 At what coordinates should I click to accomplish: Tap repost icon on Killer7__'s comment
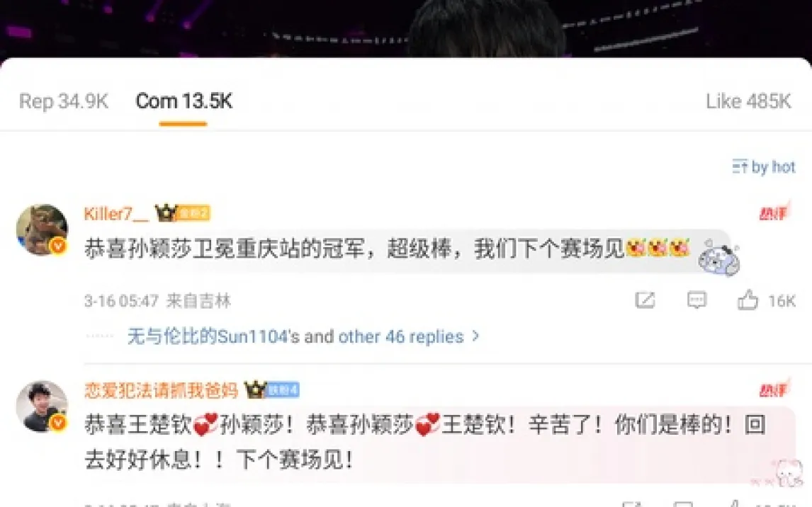click(x=645, y=300)
